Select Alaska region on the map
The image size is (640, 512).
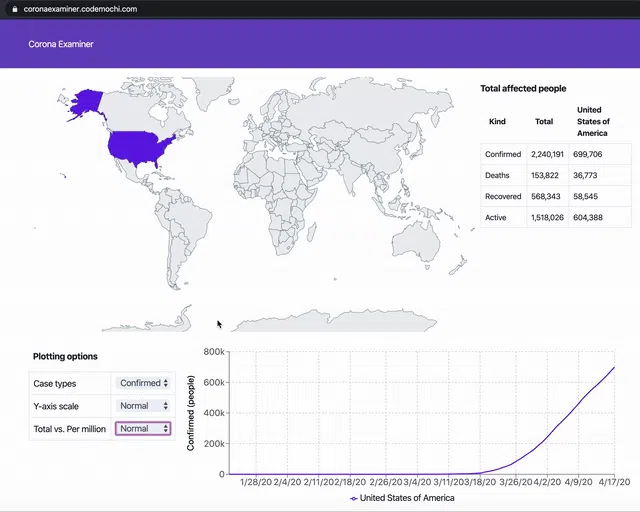87,103
